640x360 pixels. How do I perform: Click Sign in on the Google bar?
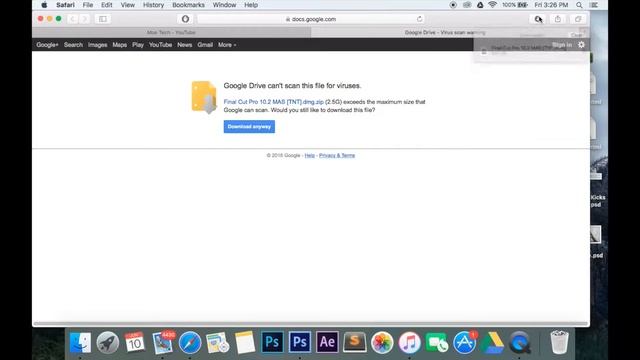[562, 45]
